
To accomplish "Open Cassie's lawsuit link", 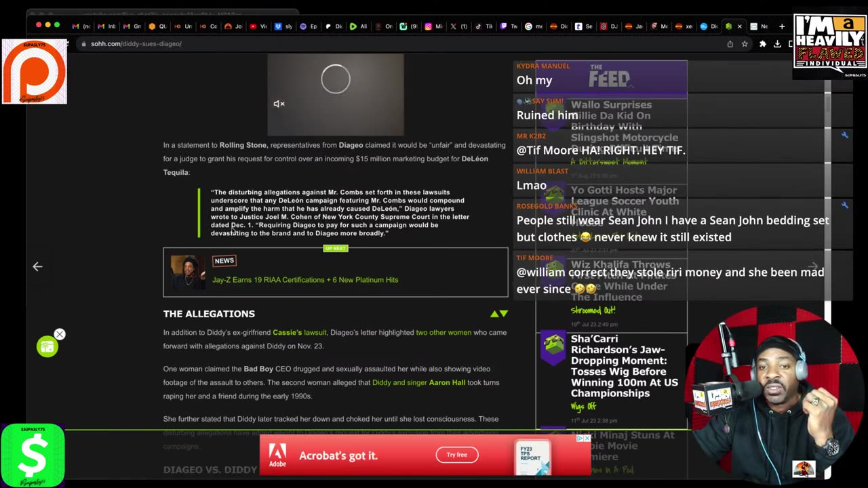I will point(299,332).
